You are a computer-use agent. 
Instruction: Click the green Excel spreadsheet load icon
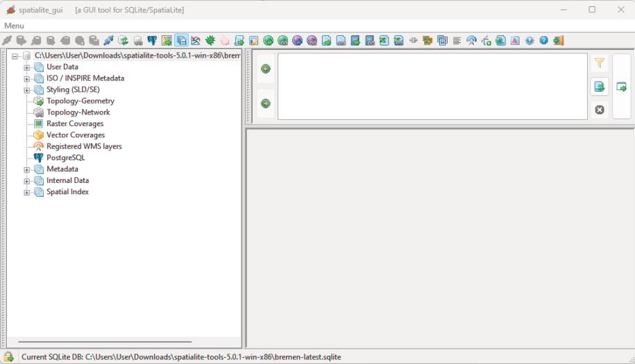(384, 40)
